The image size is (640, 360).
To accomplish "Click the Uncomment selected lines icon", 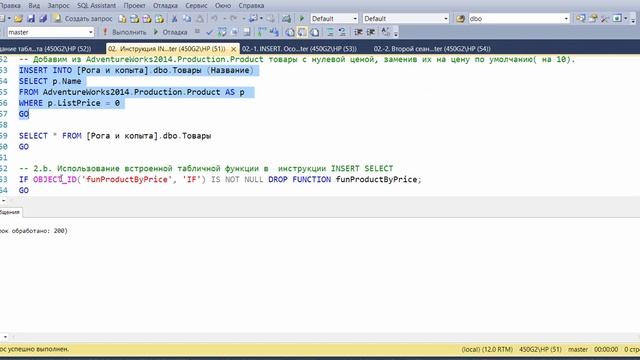I will pos(342,32).
